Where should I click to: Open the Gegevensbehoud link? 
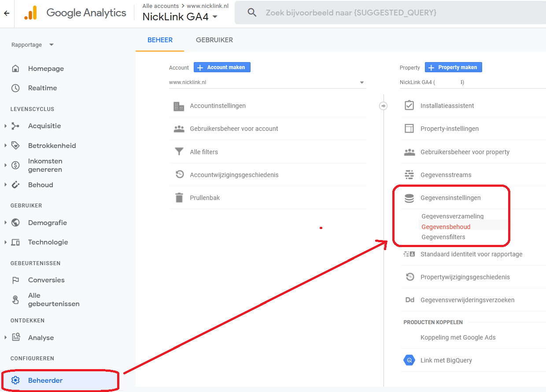point(446,227)
